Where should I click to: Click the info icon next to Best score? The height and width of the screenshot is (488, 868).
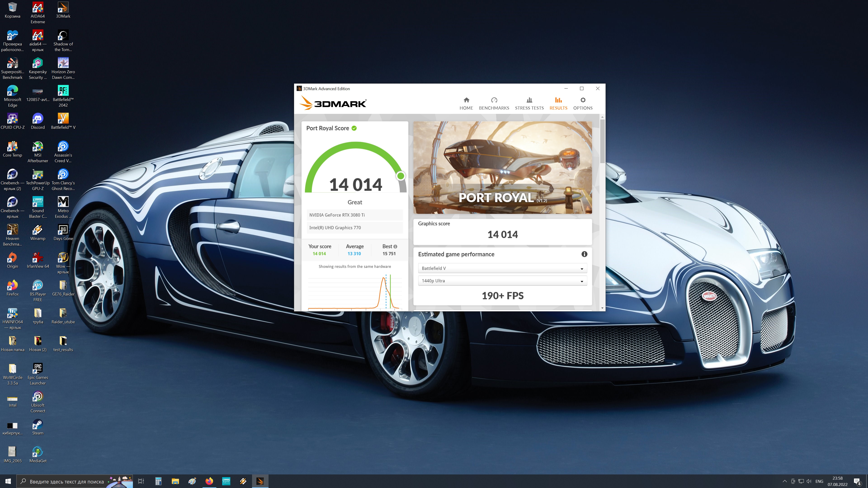pos(395,246)
